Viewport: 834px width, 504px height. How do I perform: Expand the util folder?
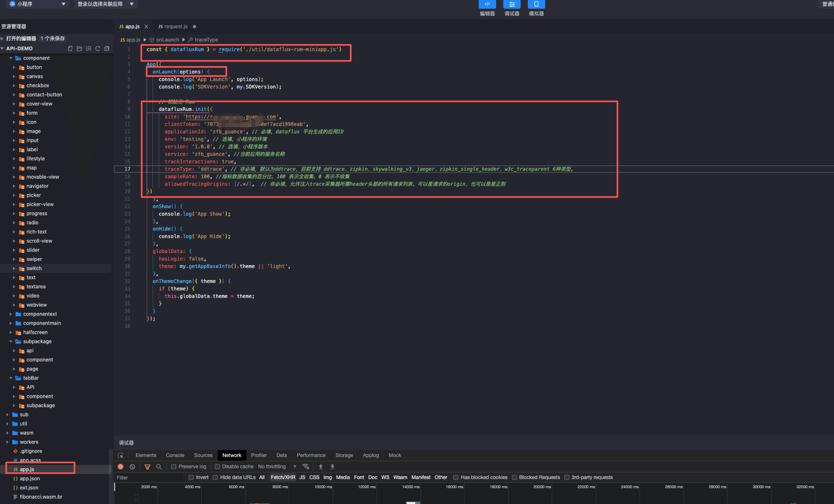click(23, 424)
